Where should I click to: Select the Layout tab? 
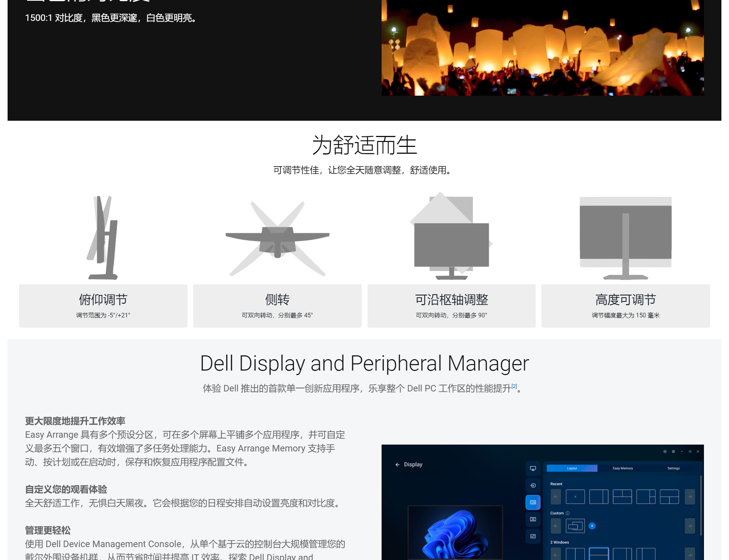[x=572, y=469]
